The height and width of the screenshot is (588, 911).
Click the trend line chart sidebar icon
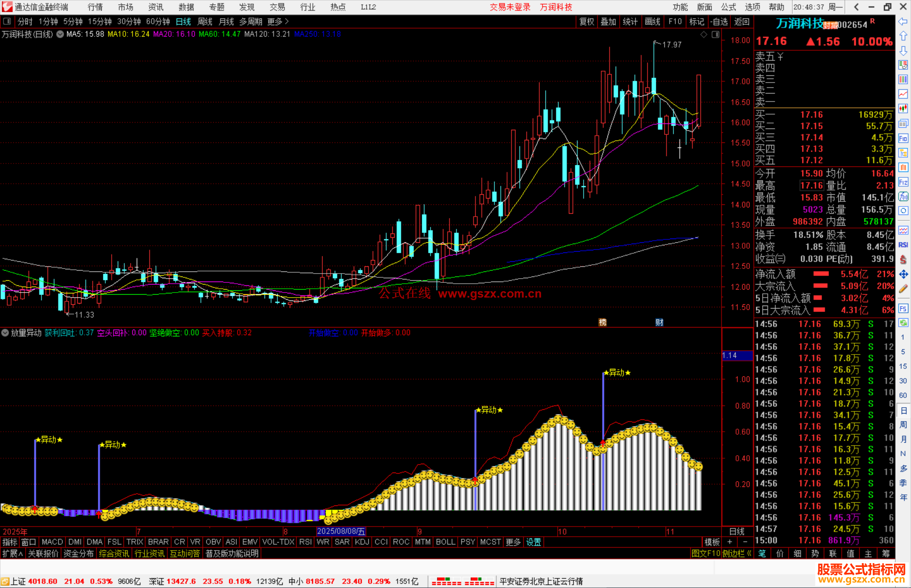(x=903, y=94)
